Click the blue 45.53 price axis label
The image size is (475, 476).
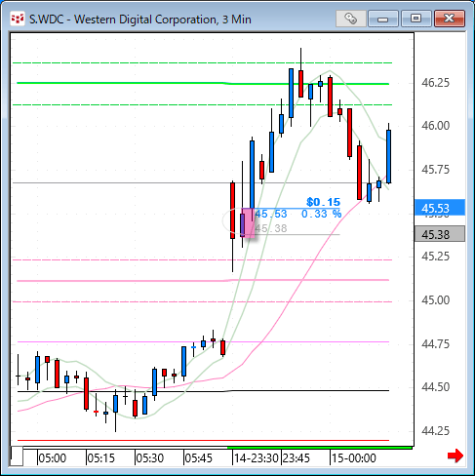(440, 208)
